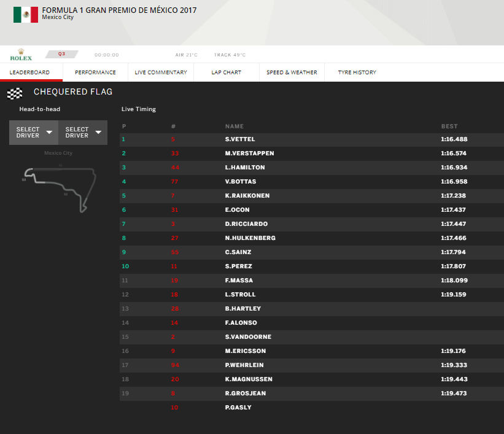Click the TRACK 49°C reading
Viewport: 504px width, 434px height.
(230, 55)
